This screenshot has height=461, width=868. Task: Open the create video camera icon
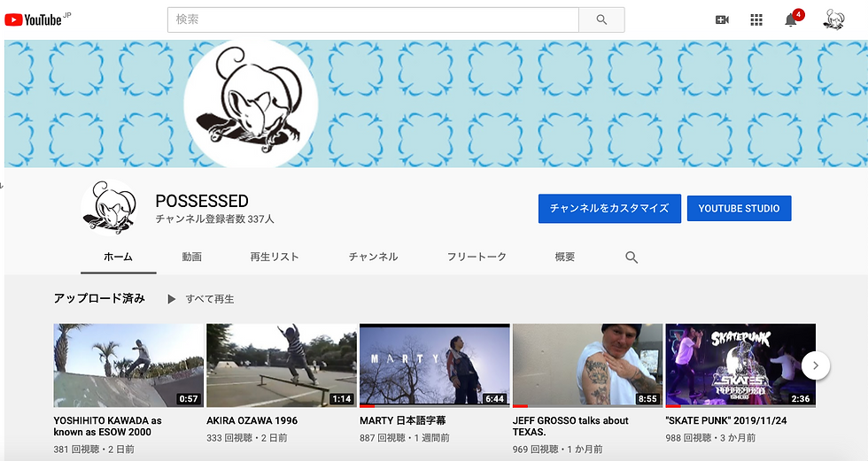click(x=722, y=19)
